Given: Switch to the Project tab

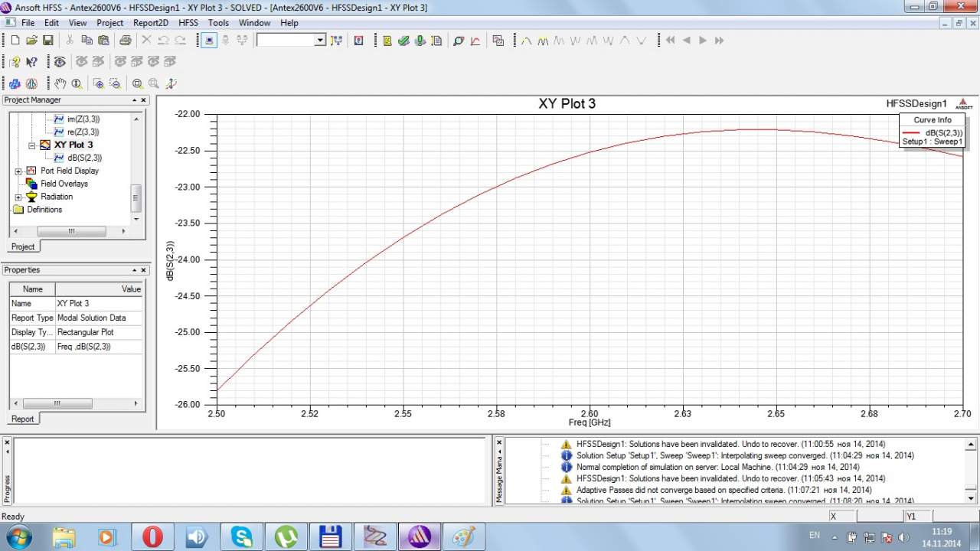Looking at the screenshot, I should pos(23,246).
